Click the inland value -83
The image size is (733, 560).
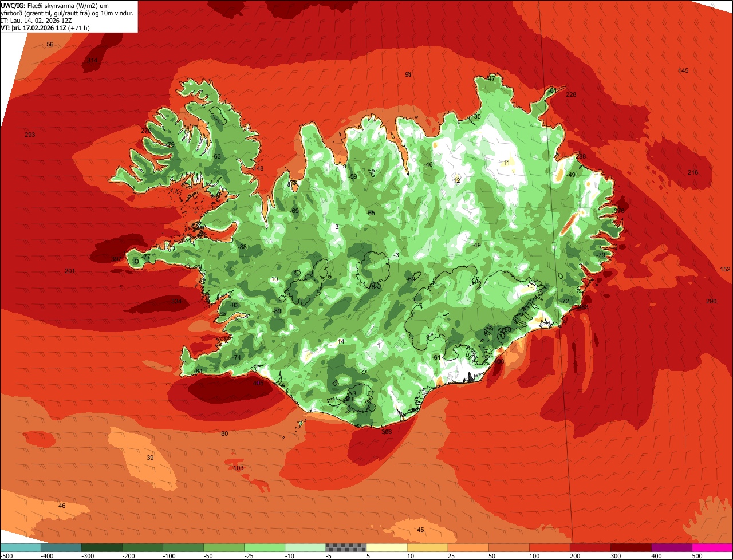click(234, 305)
